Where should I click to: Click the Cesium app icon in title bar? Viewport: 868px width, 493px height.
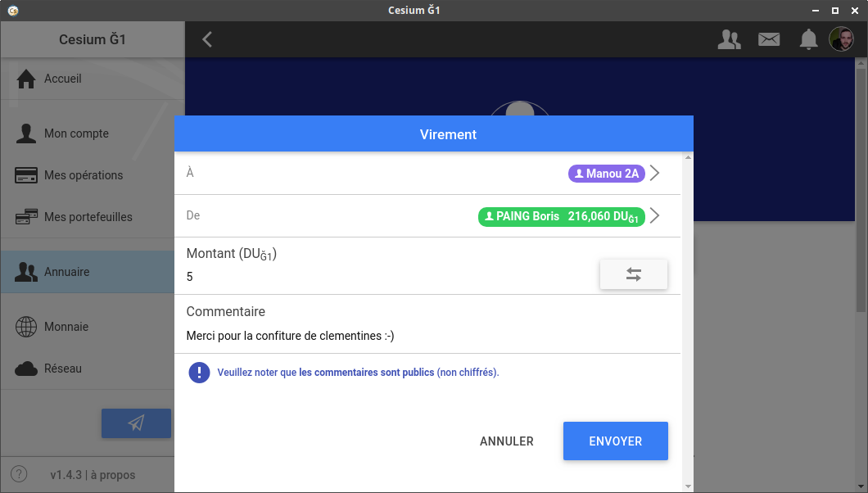tap(13, 10)
